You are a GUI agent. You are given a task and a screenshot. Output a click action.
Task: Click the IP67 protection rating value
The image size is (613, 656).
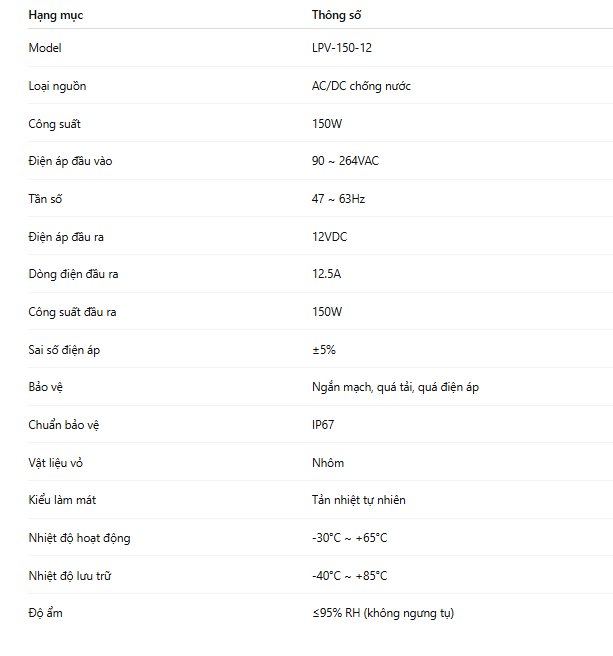pyautogui.click(x=323, y=425)
